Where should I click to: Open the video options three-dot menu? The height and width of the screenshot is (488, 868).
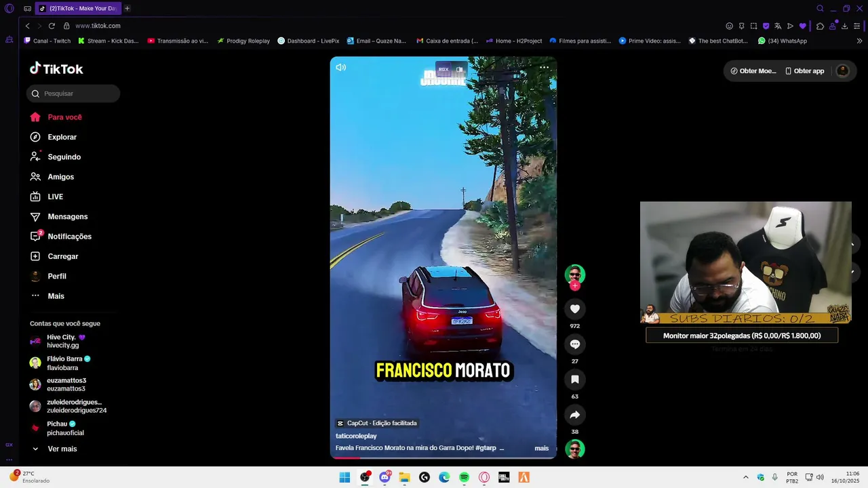tap(544, 67)
